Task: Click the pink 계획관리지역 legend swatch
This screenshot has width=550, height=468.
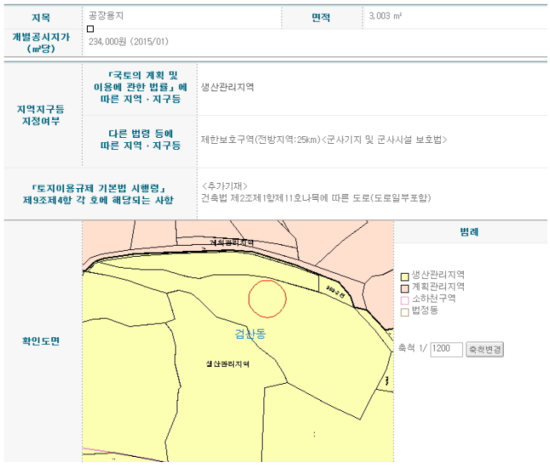Action: 404,288
